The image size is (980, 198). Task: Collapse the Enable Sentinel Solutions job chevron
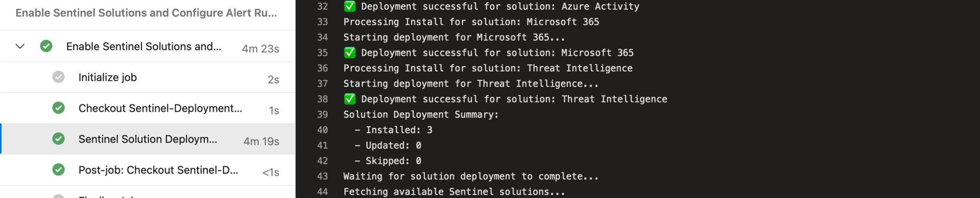click(20, 46)
